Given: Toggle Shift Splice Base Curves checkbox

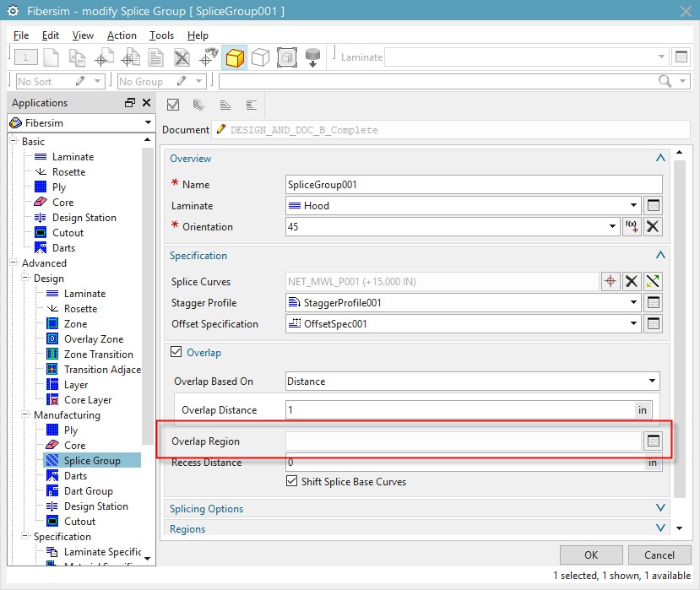Looking at the screenshot, I should (x=293, y=482).
